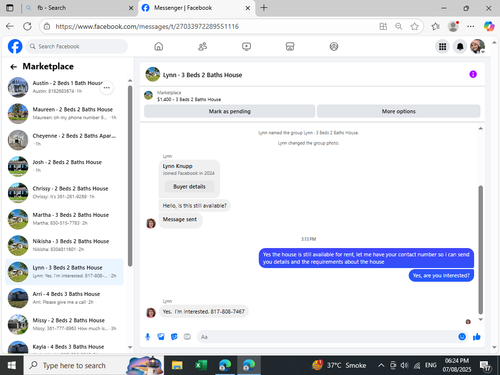The height and width of the screenshot is (375, 500).
Task: Open the Facebook menu grid icon
Action: [442, 47]
